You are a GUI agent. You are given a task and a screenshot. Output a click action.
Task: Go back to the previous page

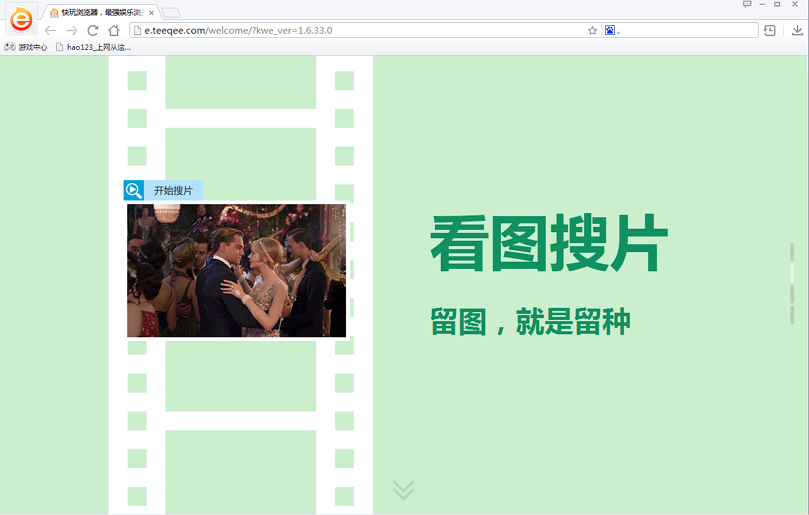50,30
